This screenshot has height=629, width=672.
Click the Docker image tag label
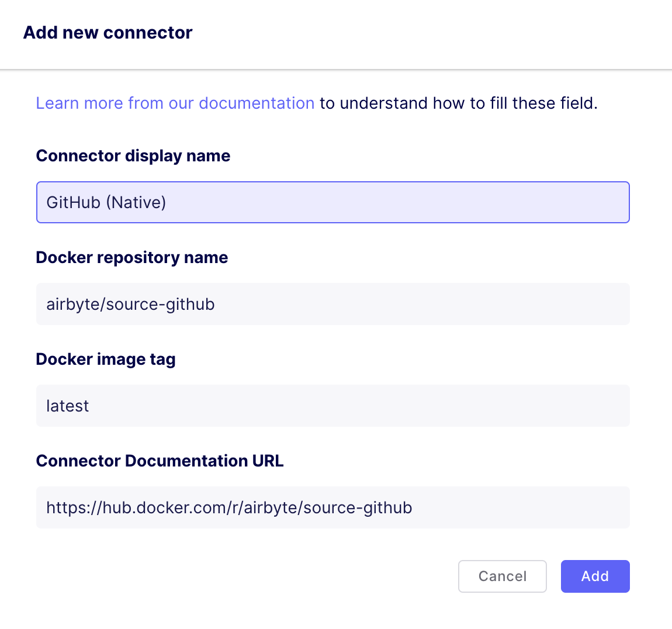(106, 359)
